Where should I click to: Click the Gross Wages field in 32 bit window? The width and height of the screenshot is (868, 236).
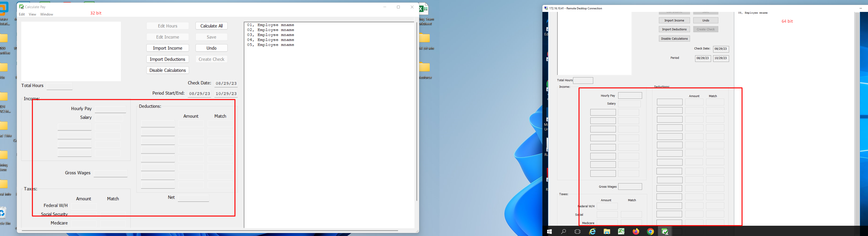111,173
